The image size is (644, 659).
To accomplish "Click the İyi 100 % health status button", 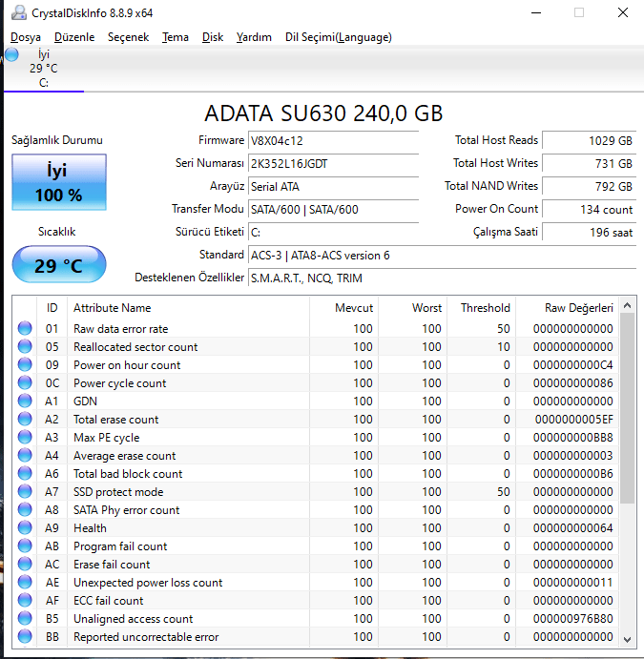I will [x=59, y=182].
